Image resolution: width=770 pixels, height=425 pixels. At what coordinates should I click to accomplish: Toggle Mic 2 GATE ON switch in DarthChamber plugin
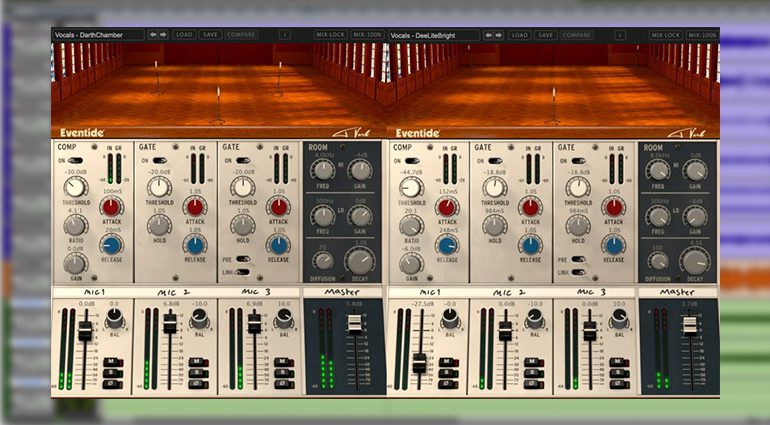click(159, 161)
